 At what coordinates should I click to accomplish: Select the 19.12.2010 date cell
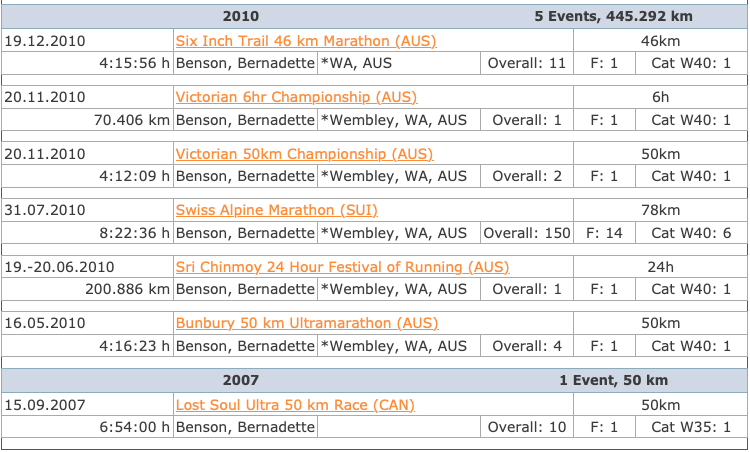88,41
